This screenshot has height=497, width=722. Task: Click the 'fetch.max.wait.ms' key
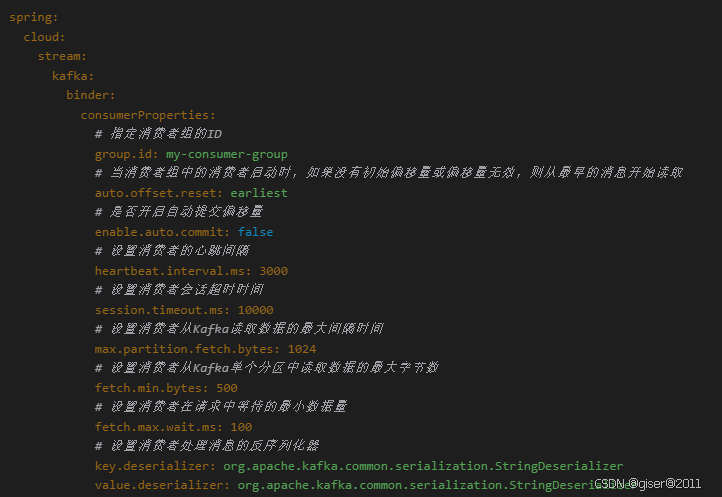(155, 427)
